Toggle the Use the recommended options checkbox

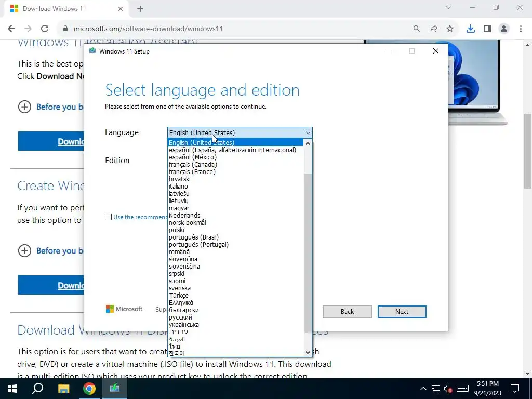pyautogui.click(x=108, y=217)
